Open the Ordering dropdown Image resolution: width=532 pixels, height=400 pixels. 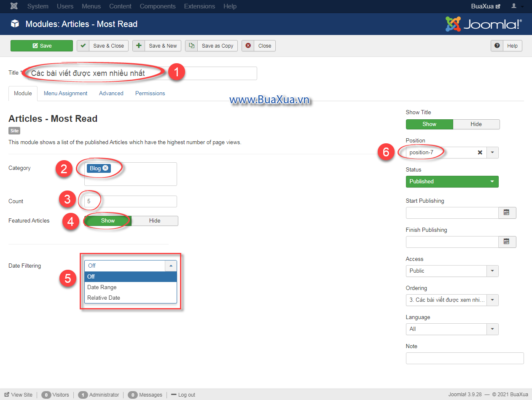click(x=452, y=300)
